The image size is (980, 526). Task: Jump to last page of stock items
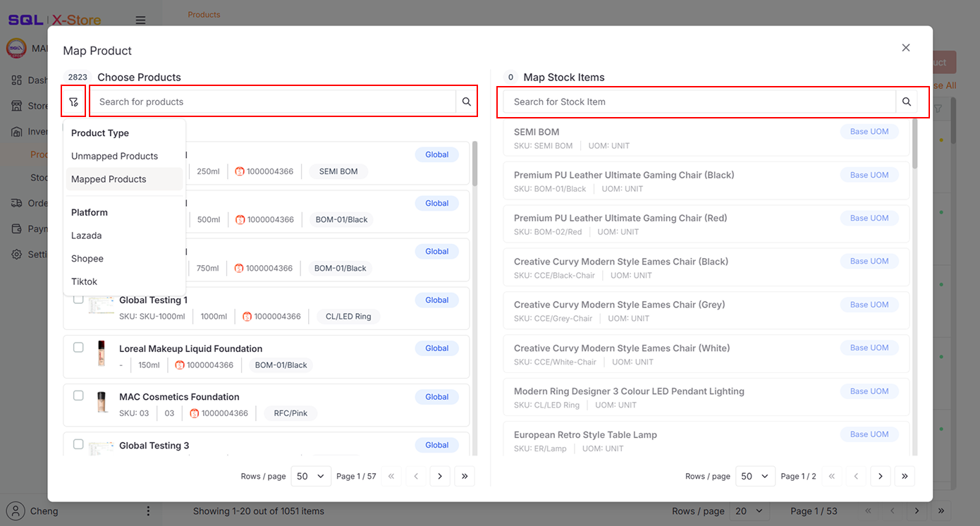(x=905, y=476)
